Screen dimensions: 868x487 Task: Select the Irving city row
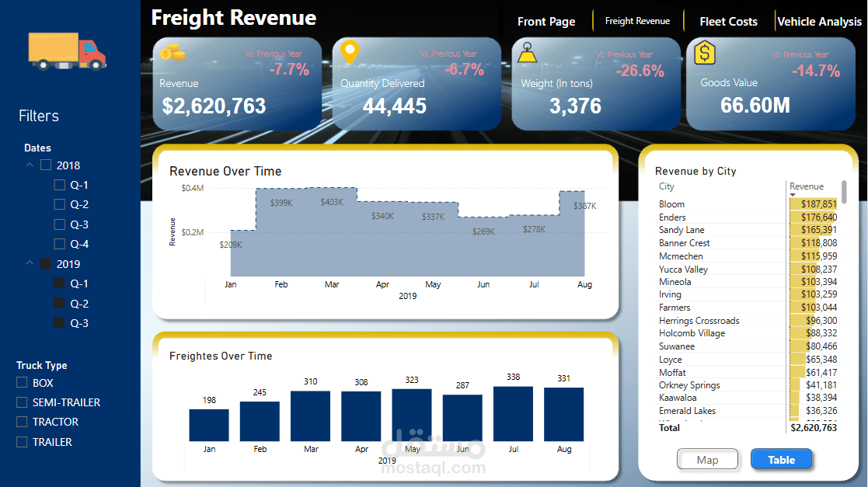(x=748, y=294)
